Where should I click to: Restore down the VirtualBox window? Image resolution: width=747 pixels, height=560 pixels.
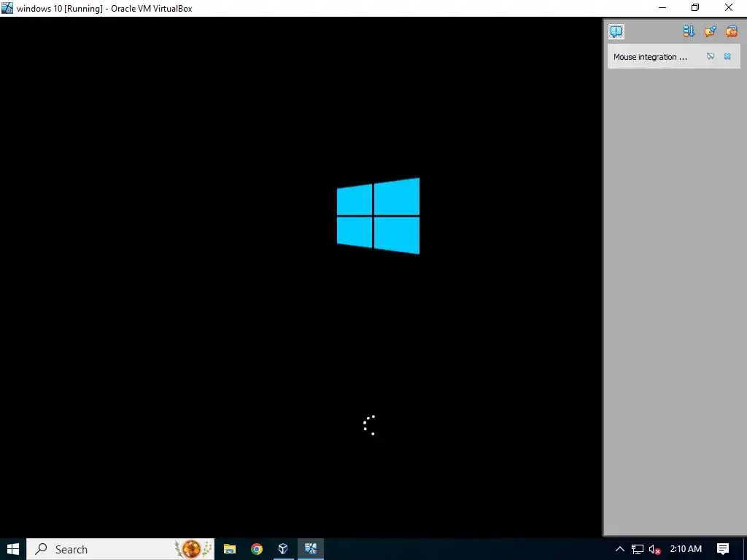coord(695,8)
